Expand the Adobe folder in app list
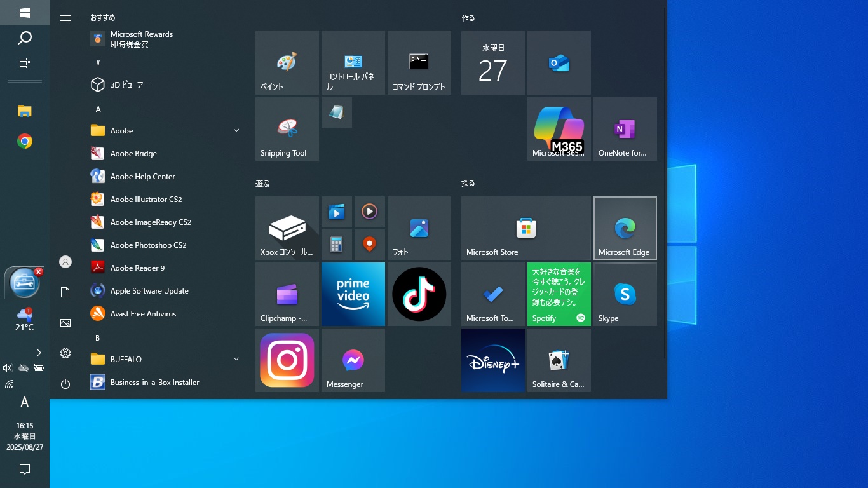Screen dimensions: 868x488 tap(165, 130)
